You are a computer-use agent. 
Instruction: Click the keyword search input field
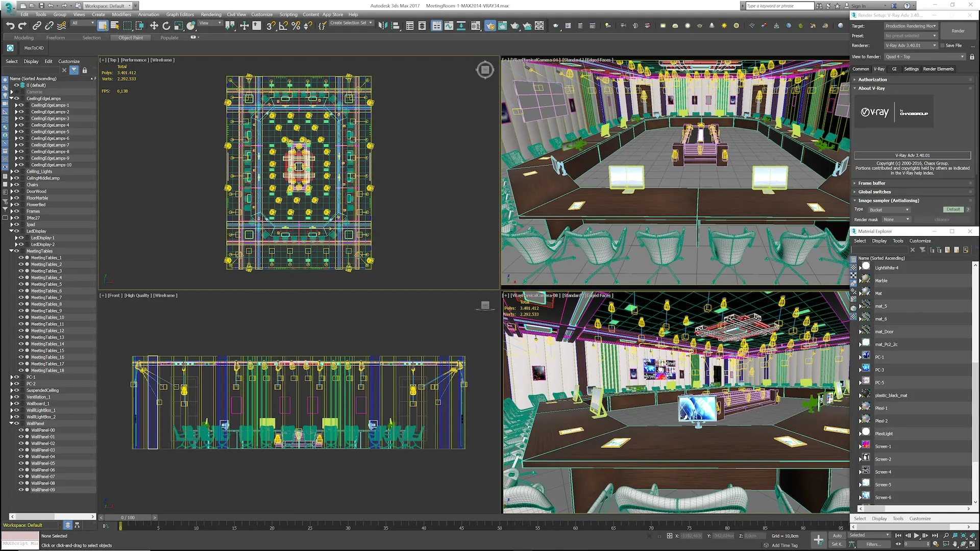pyautogui.click(x=778, y=6)
